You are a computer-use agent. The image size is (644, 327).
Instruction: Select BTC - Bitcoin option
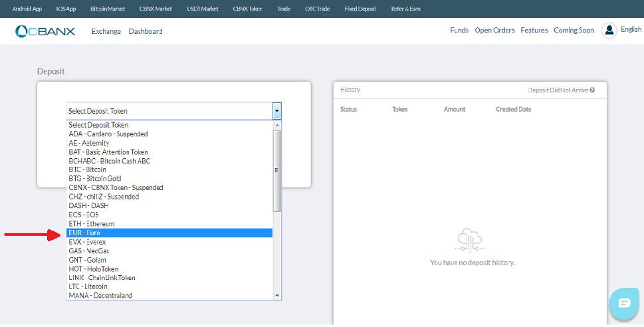click(x=169, y=169)
